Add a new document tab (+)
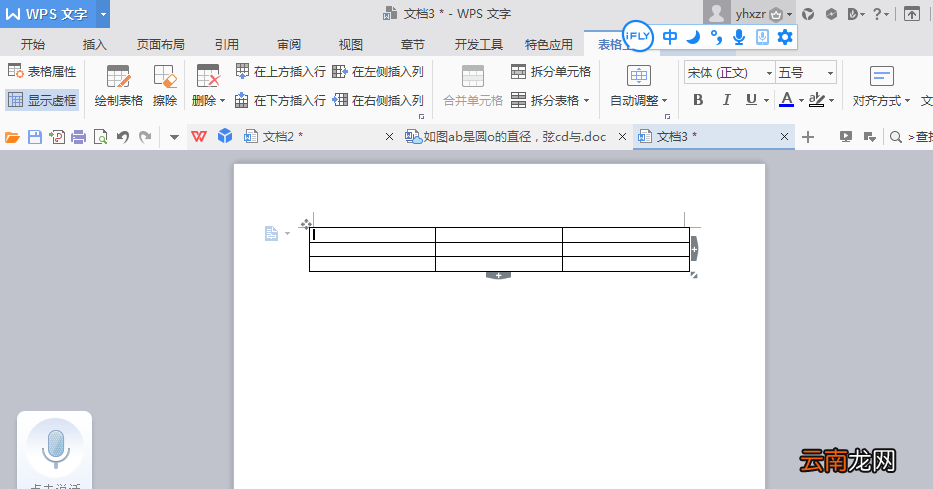Image resolution: width=933 pixels, height=489 pixels. point(807,137)
